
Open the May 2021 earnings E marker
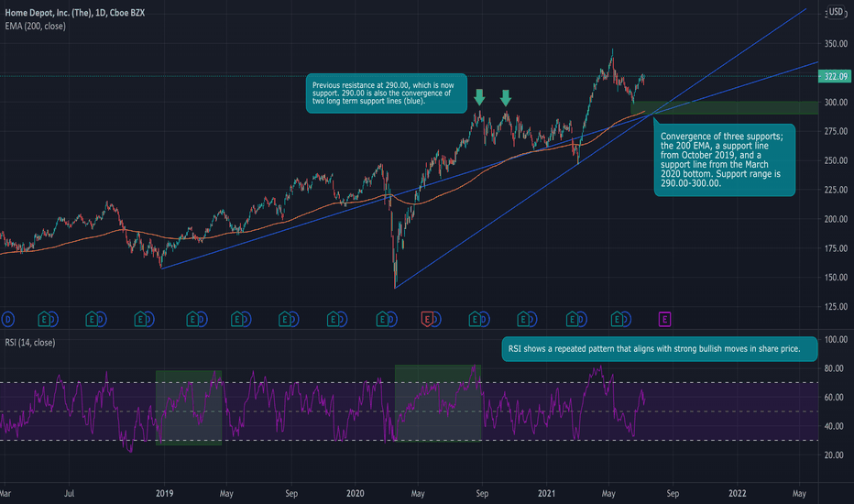click(617, 319)
